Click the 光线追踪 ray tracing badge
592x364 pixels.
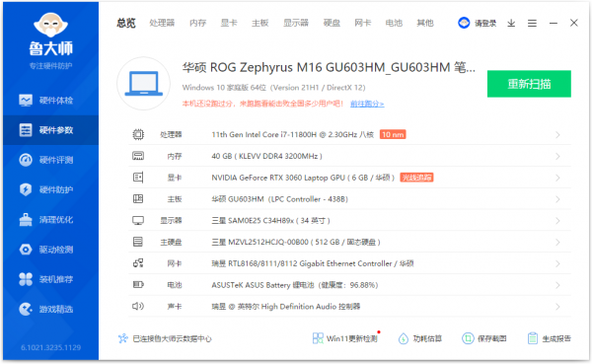coord(416,178)
